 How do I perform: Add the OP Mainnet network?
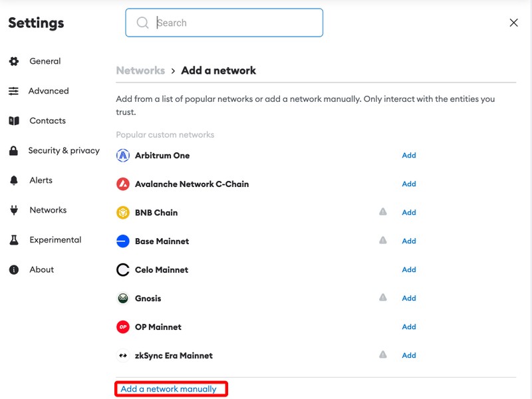click(x=409, y=327)
